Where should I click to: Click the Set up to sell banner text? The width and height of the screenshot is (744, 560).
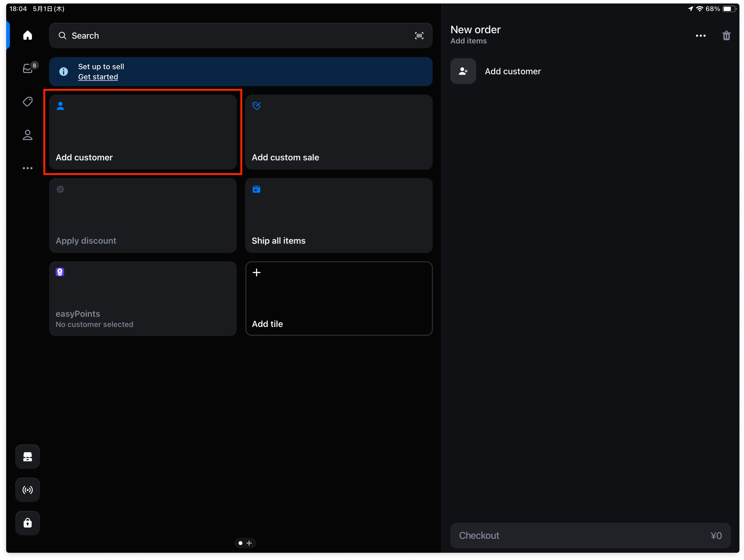click(101, 67)
